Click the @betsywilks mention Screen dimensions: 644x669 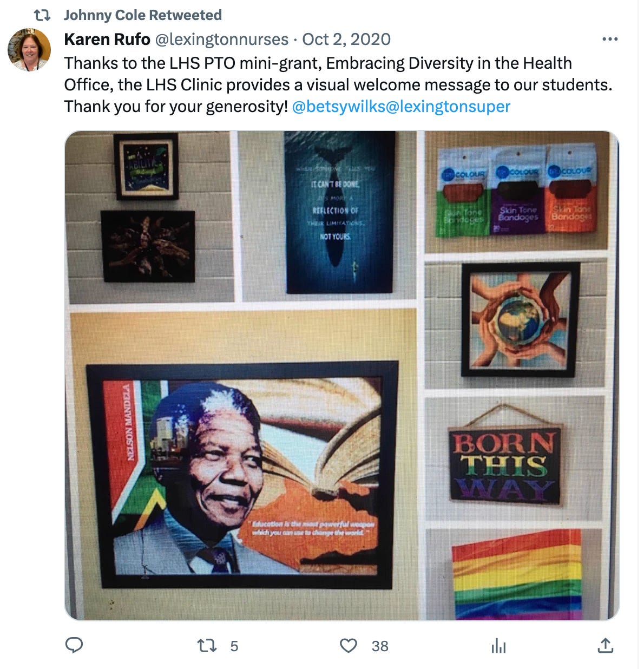[x=339, y=106]
